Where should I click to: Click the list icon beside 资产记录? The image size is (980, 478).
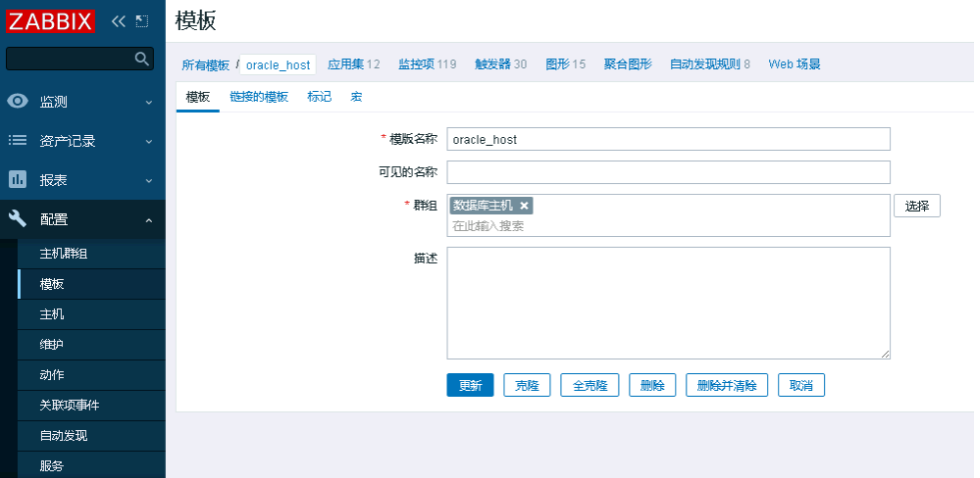(x=18, y=141)
